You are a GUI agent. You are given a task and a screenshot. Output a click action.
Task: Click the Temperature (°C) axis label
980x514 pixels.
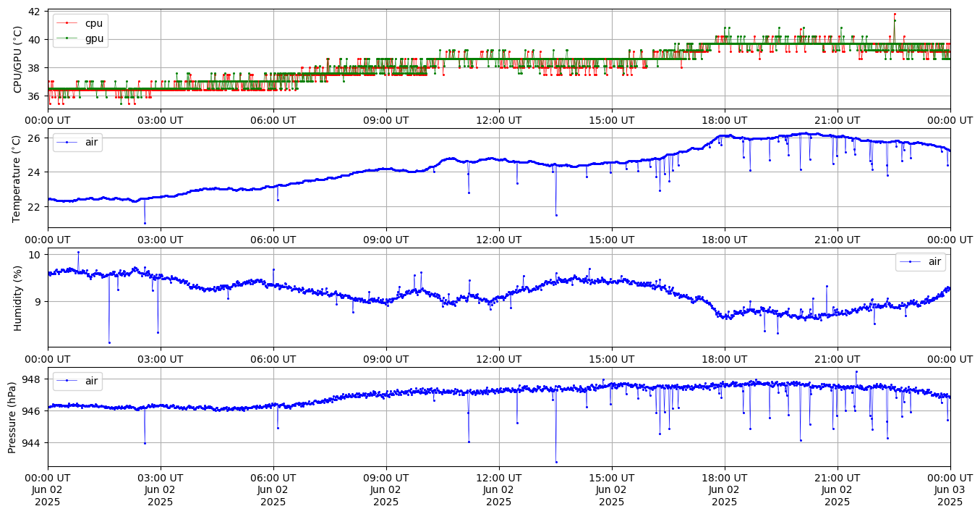point(18,178)
